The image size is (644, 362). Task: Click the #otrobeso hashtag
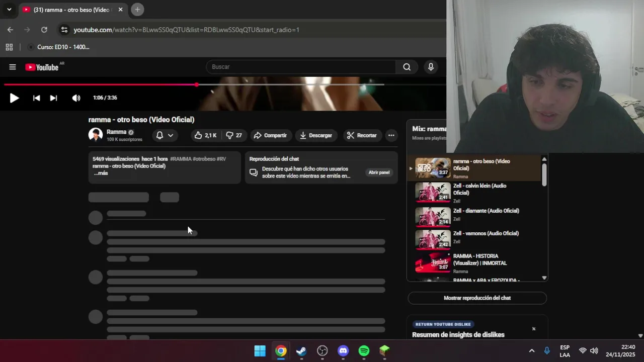(x=204, y=159)
